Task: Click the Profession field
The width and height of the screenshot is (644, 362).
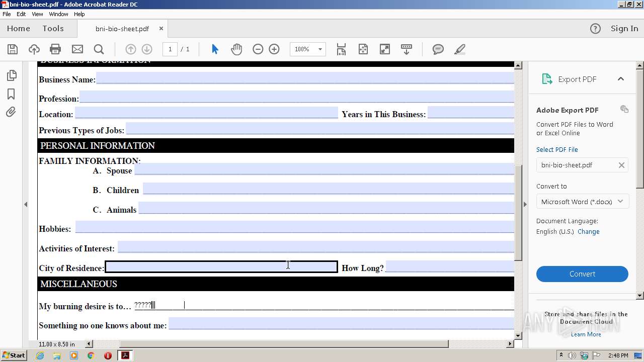Action: click(x=297, y=97)
